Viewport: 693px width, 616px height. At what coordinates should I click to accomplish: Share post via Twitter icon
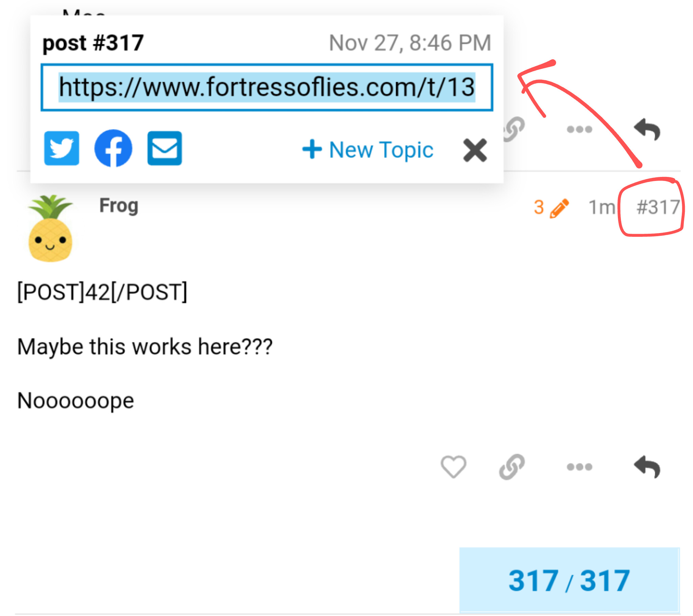coord(62,149)
